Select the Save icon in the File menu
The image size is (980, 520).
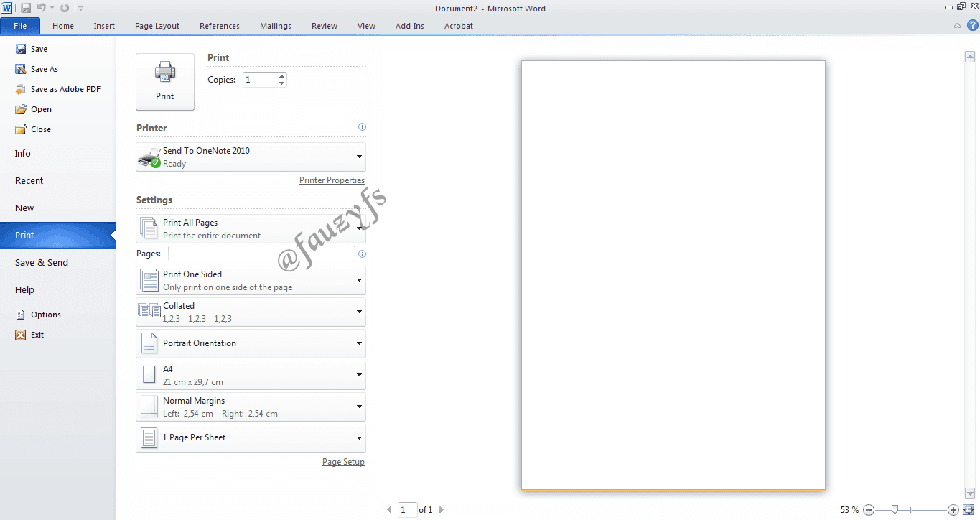(21, 48)
